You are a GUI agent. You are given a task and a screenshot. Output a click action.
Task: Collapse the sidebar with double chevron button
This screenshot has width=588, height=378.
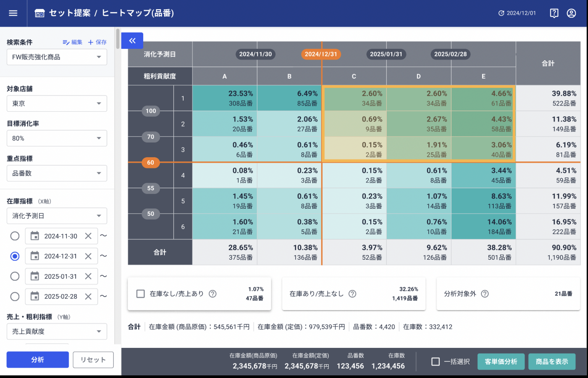132,41
